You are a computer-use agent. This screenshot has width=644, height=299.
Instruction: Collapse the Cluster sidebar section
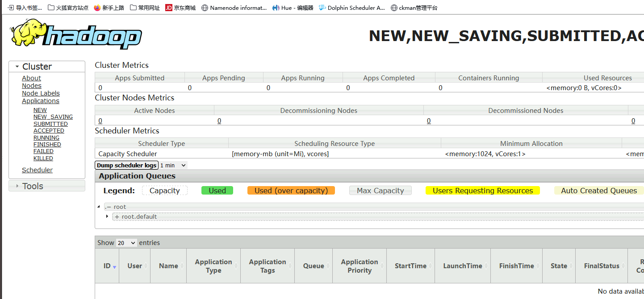click(x=47, y=66)
